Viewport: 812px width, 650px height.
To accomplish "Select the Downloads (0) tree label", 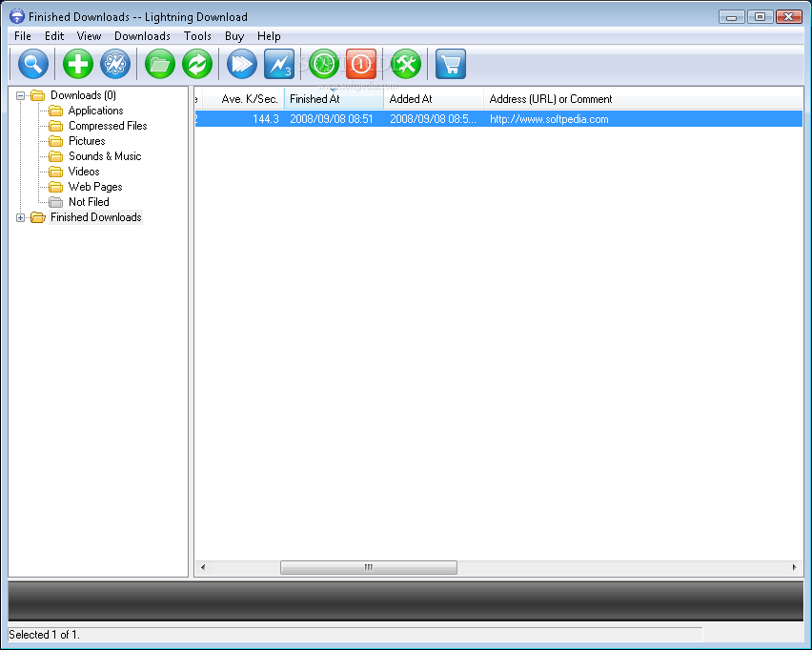I will click(83, 95).
